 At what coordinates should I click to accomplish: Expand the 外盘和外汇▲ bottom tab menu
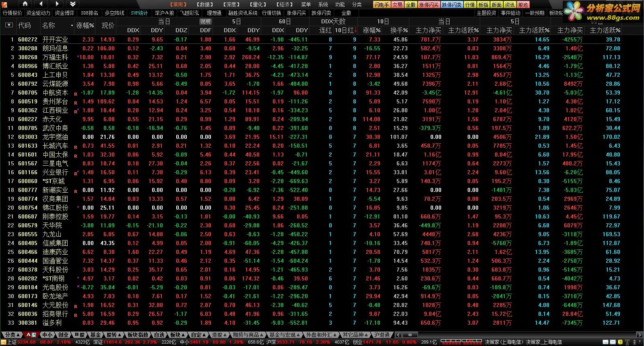click(x=322, y=335)
